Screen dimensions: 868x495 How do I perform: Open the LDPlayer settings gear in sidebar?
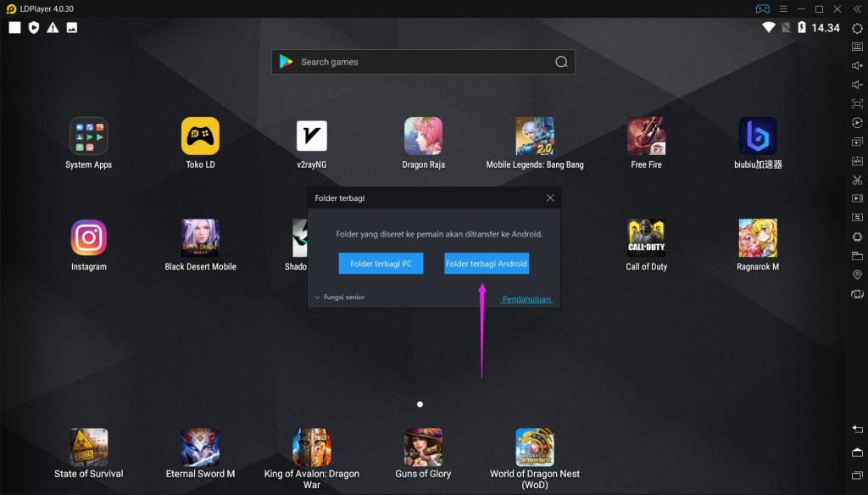(857, 28)
